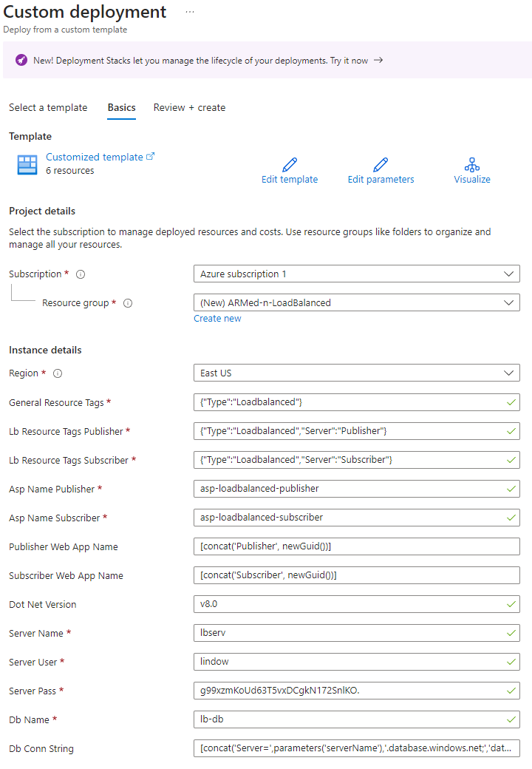
Task: Click the Server Name field
Action: pos(357,633)
